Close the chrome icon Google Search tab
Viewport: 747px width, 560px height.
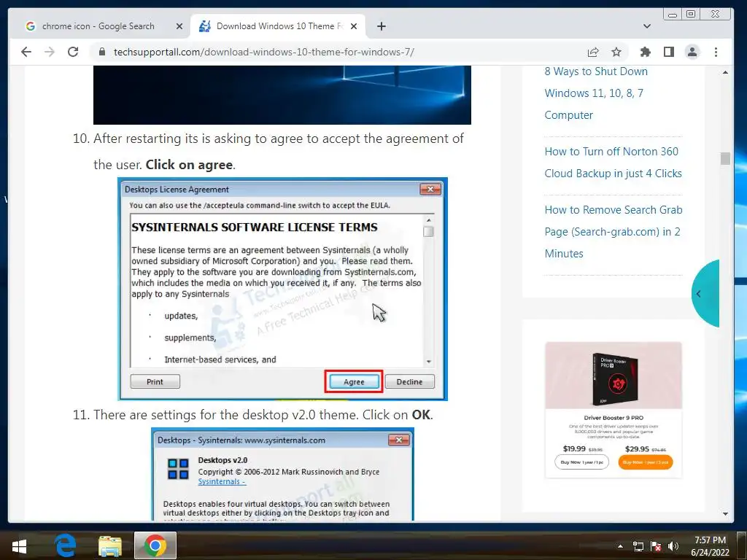click(x=179, y=26)
